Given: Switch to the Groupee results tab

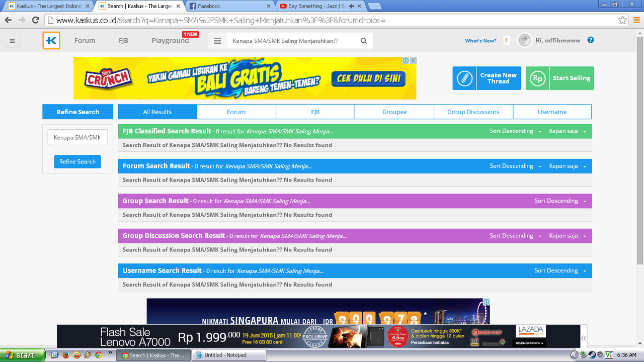Looking at the screenshot, I should [394, 112].
